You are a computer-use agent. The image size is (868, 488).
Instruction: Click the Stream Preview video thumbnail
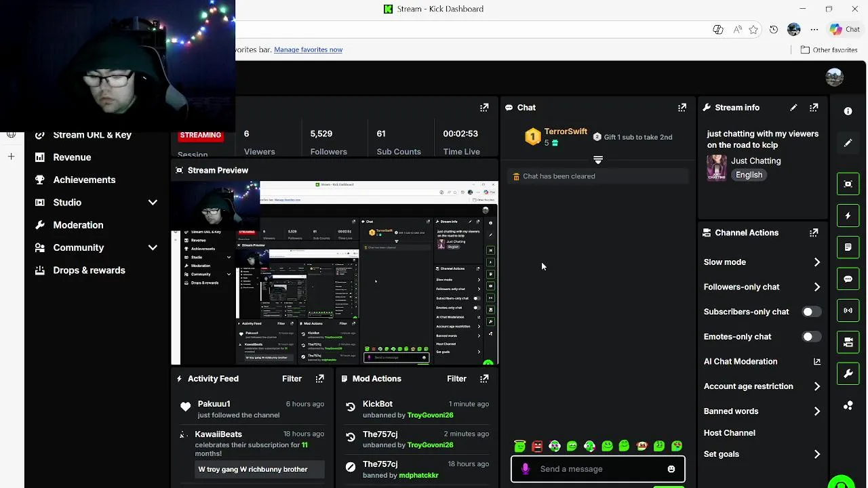pyautogui.click(x=335, y=273)
